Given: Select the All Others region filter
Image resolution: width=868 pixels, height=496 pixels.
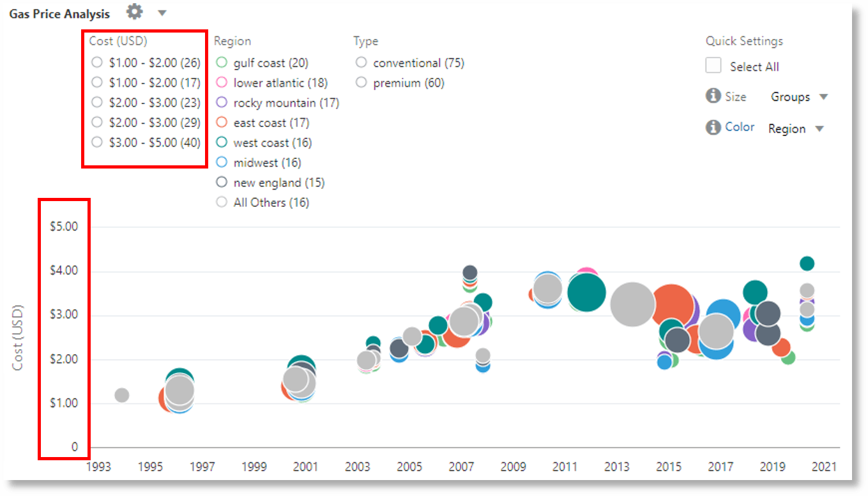Looking at the screenshot, I should pos(221,202).
